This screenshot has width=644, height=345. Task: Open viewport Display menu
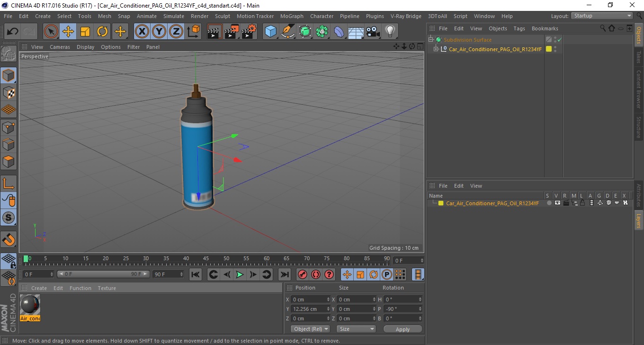(x=86, y=47)
